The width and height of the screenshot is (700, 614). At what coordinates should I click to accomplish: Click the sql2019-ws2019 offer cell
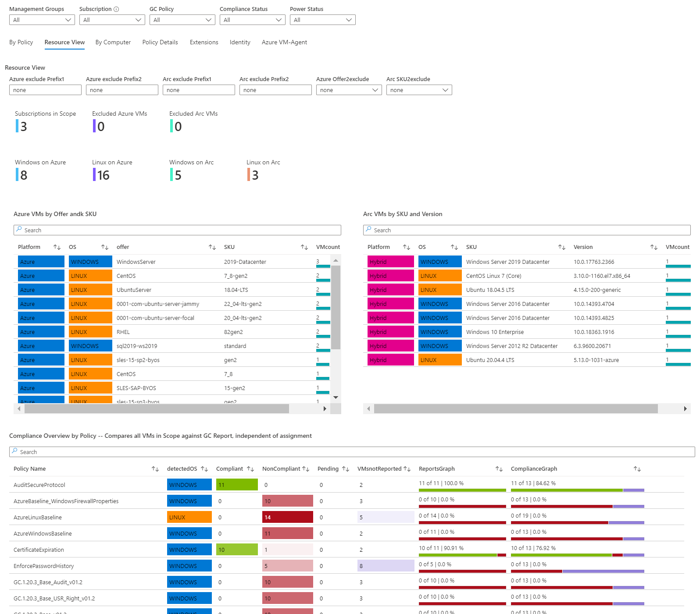pyautogui.click(x=137, y=346)
